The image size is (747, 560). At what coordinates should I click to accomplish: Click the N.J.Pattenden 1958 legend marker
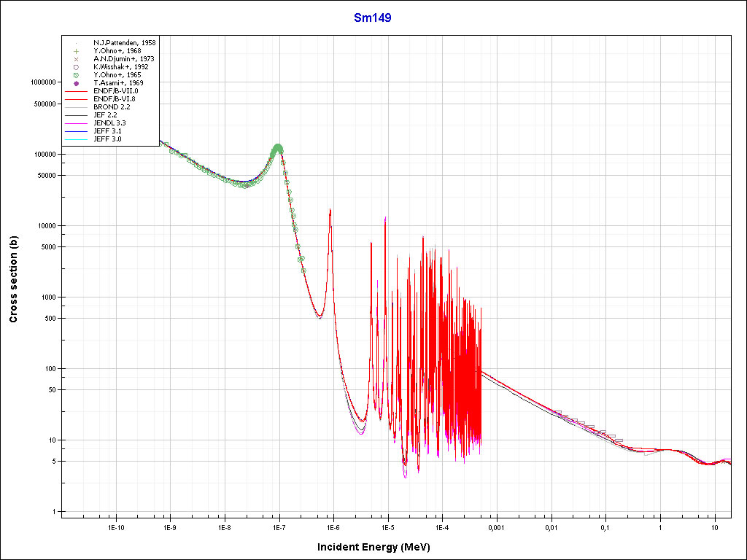[76, 43]
